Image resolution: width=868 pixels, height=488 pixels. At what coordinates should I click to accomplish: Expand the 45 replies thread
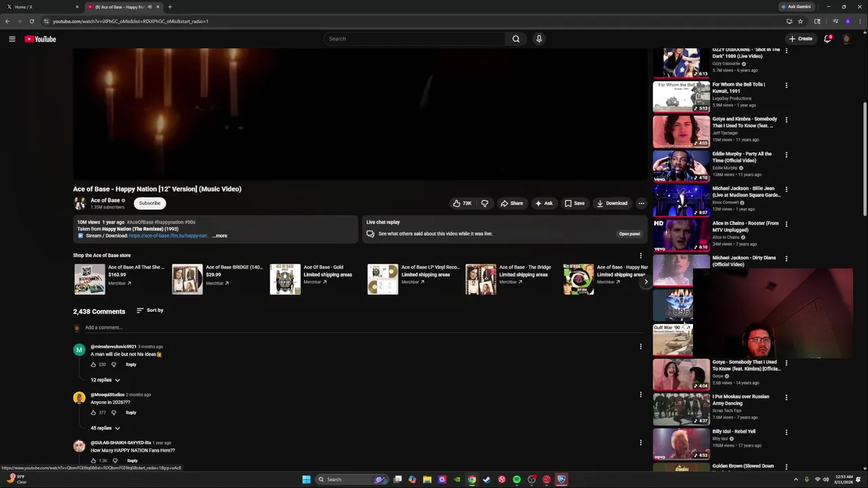click(x=105, y=428)
